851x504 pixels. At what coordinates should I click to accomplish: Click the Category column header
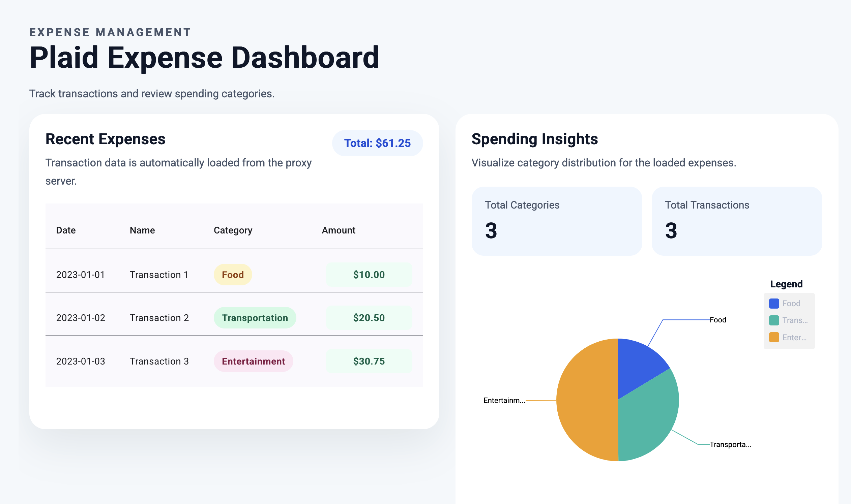233,230
